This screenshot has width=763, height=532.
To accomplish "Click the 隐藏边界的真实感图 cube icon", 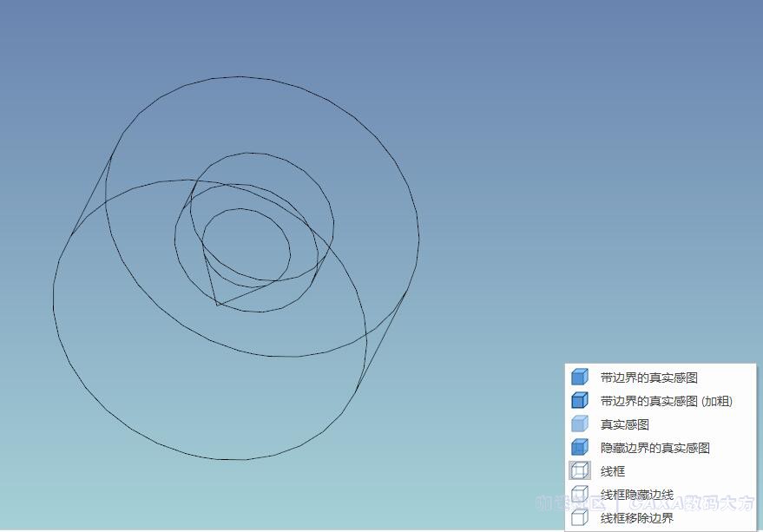I will [x=579, y=448].
